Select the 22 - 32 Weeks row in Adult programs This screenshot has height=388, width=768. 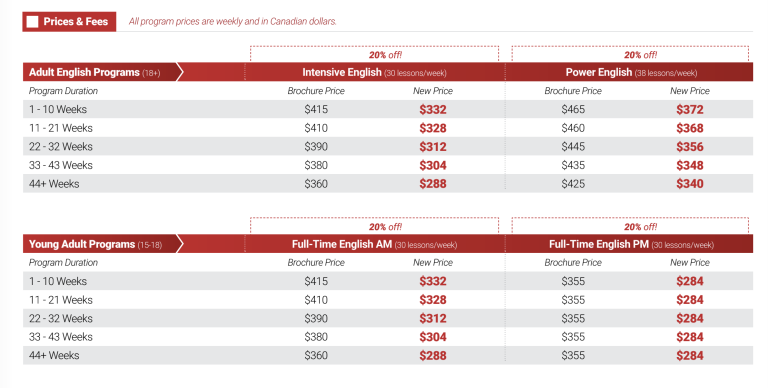[388, 146]
